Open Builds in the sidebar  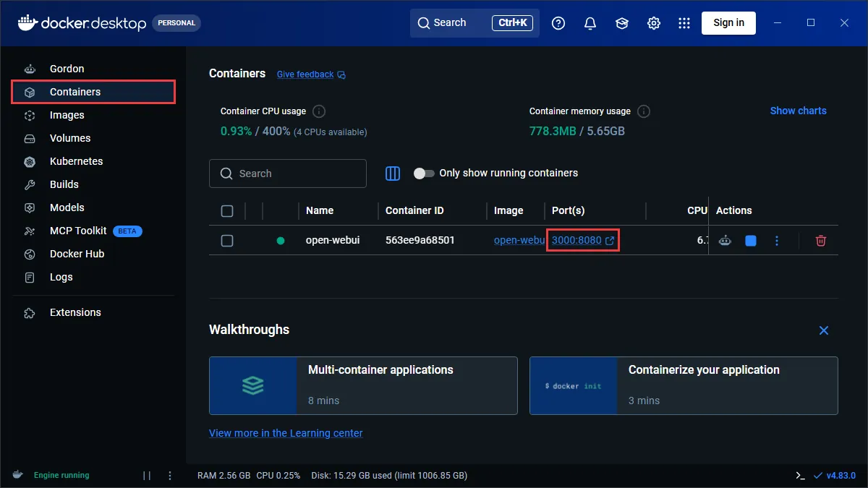(x=93, y=184)
